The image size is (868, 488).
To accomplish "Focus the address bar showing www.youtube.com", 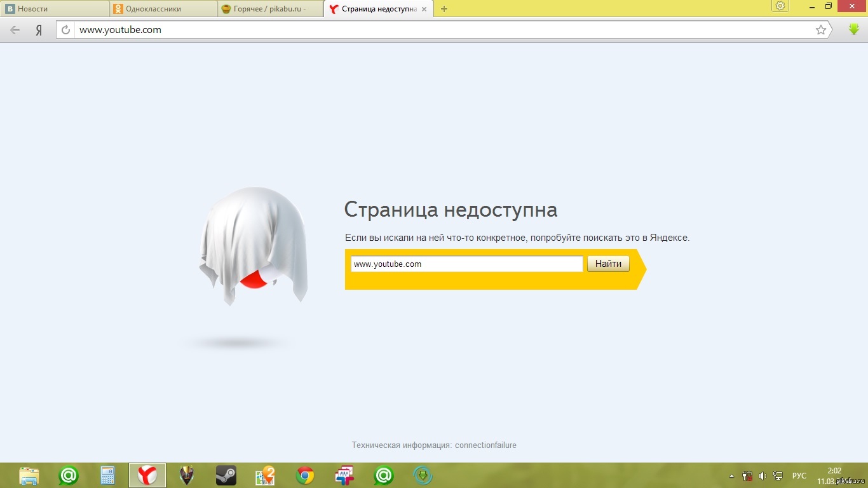I will click(x=445, y=30).
